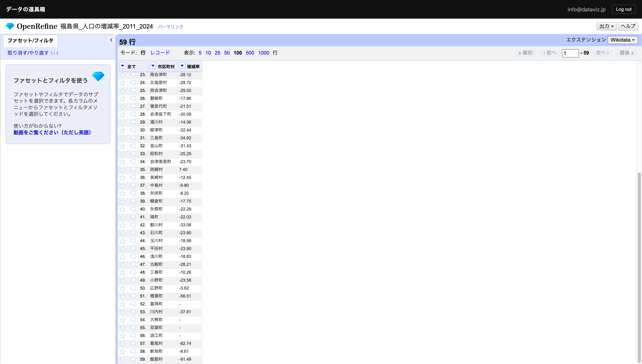
Task: Open the 増減率 column dropdown menu
Action: tap(182, 66)
